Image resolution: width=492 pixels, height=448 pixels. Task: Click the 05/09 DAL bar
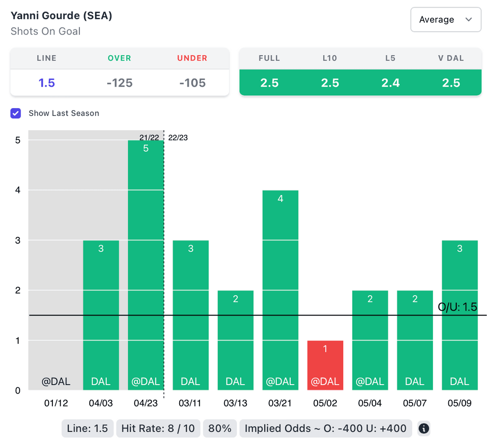coord(460,315)
